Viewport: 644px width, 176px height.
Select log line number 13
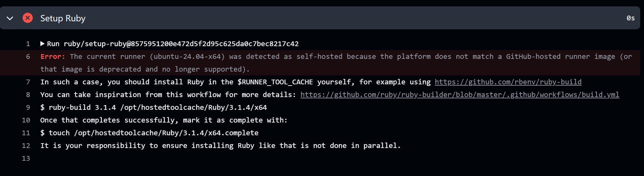coord(26,158)
